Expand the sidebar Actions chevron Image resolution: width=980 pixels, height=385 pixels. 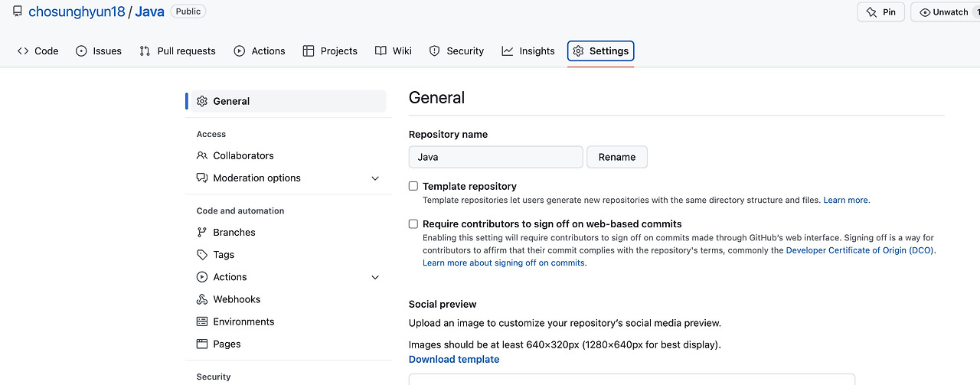(x=375, y=277)
